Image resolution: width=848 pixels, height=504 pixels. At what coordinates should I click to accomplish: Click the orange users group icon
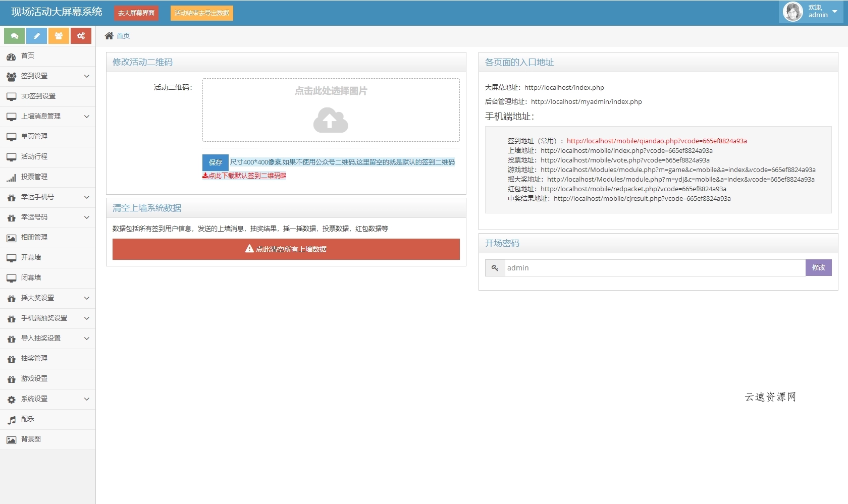(x=59, y=36)
